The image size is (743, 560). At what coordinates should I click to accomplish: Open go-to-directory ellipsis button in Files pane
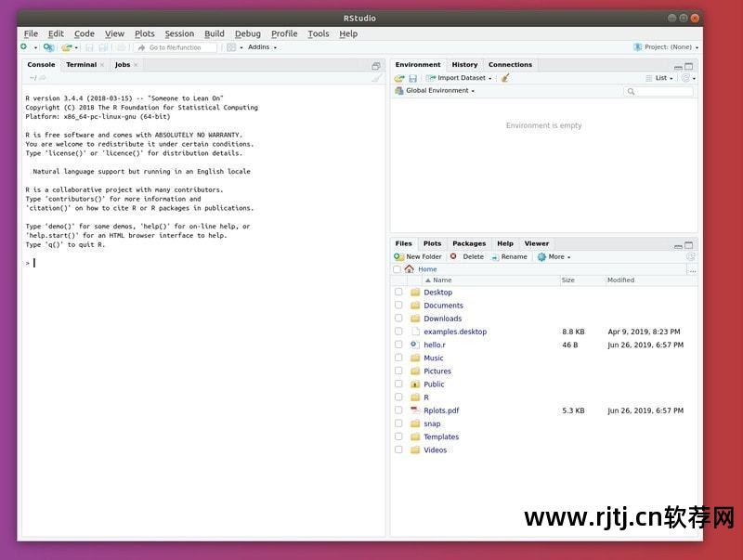(x=692, y=270)
